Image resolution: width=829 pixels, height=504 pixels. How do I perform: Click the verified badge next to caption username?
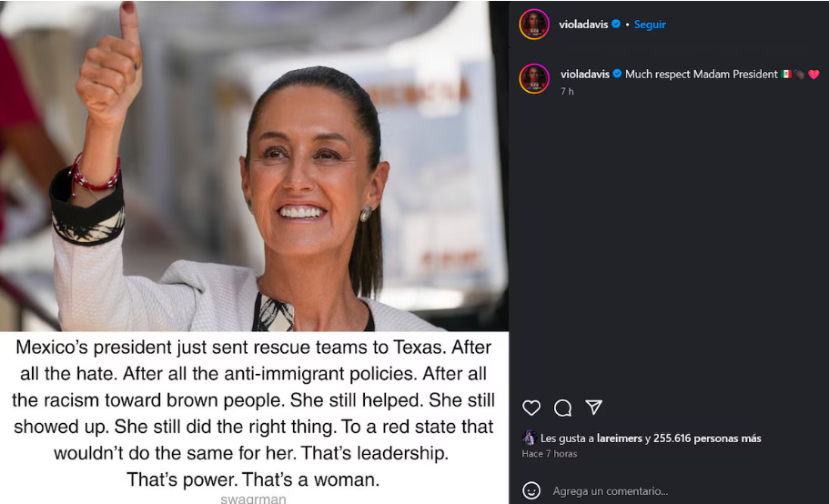pyautogui.click(x=617, y=74)
